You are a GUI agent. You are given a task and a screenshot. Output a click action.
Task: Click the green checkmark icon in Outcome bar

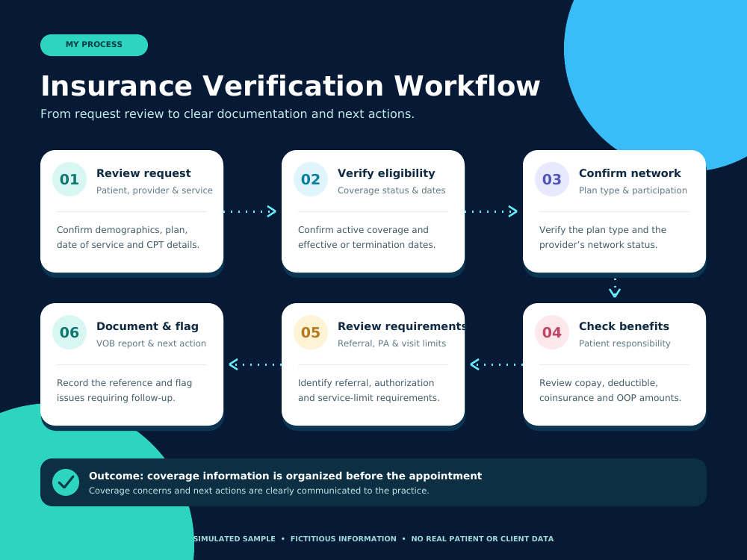point(66,482)
